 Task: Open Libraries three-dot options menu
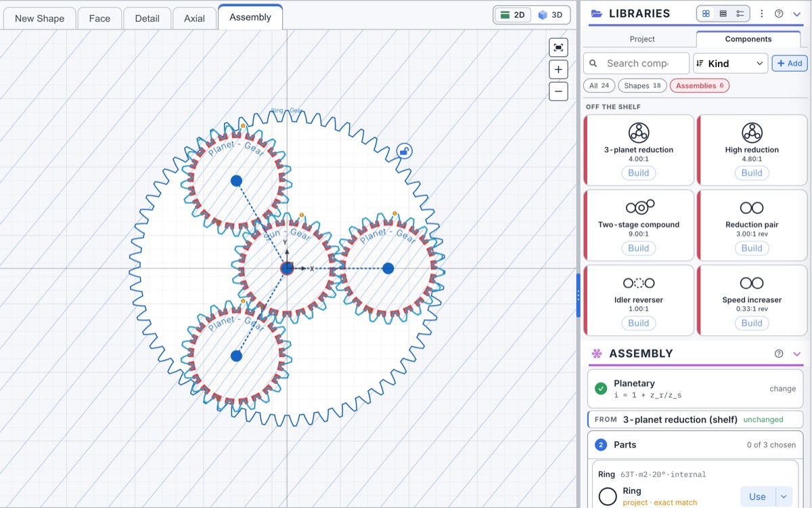tap(762, 14)
